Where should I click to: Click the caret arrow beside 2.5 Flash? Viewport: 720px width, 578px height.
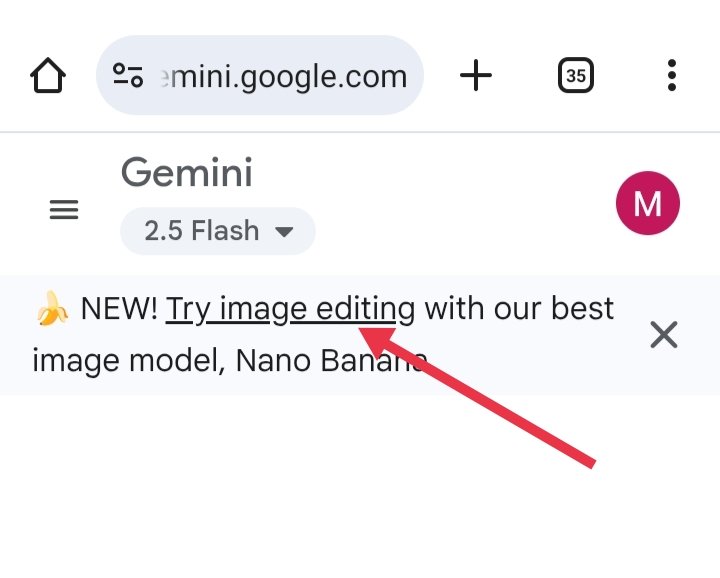point(284,232)
